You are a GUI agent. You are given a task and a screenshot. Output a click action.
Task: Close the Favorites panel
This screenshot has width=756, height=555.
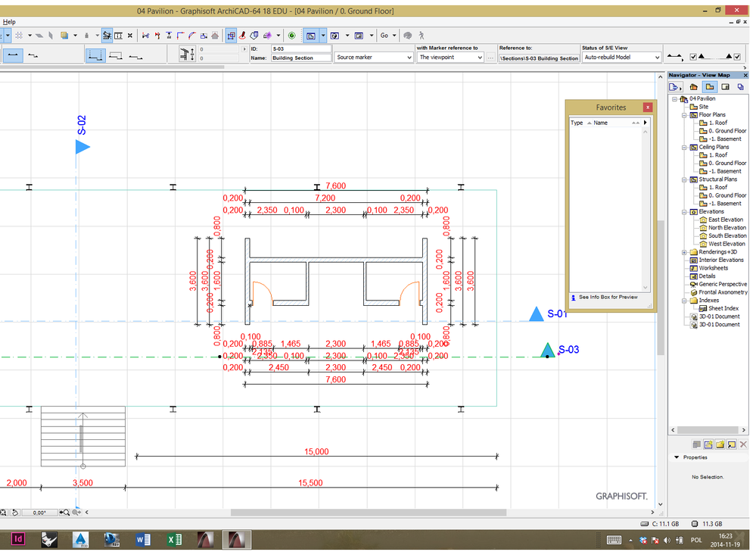click(x=647, y=108)
